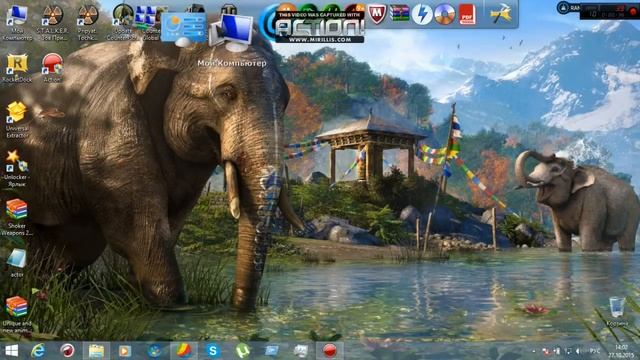
Task: Click the red record button in overlay
Action: (633, 12)
